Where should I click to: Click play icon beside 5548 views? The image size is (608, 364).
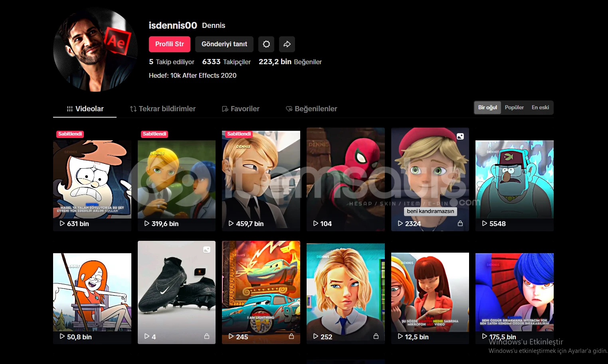tap(485, 224)
